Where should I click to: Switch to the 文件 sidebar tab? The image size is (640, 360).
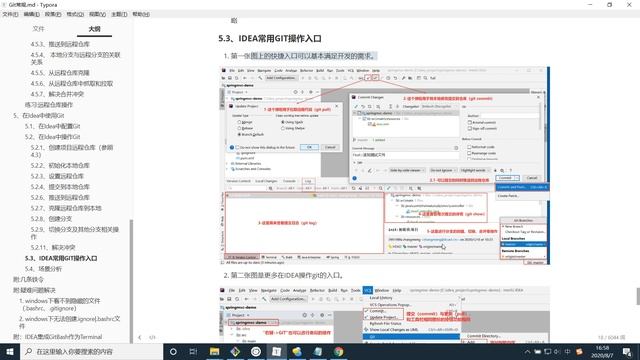pyautogui.click(x=38, y=29)
